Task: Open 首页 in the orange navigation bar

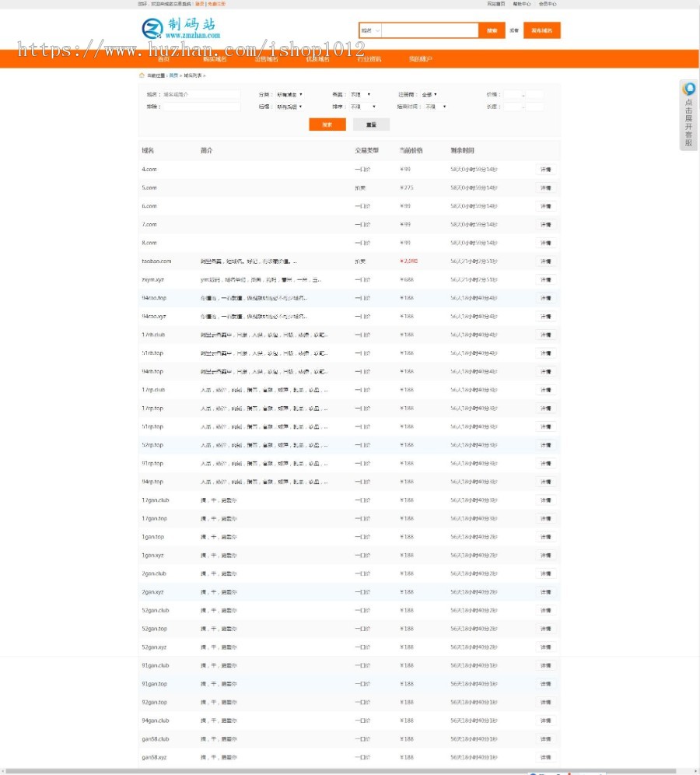Action: click(163, 59)
